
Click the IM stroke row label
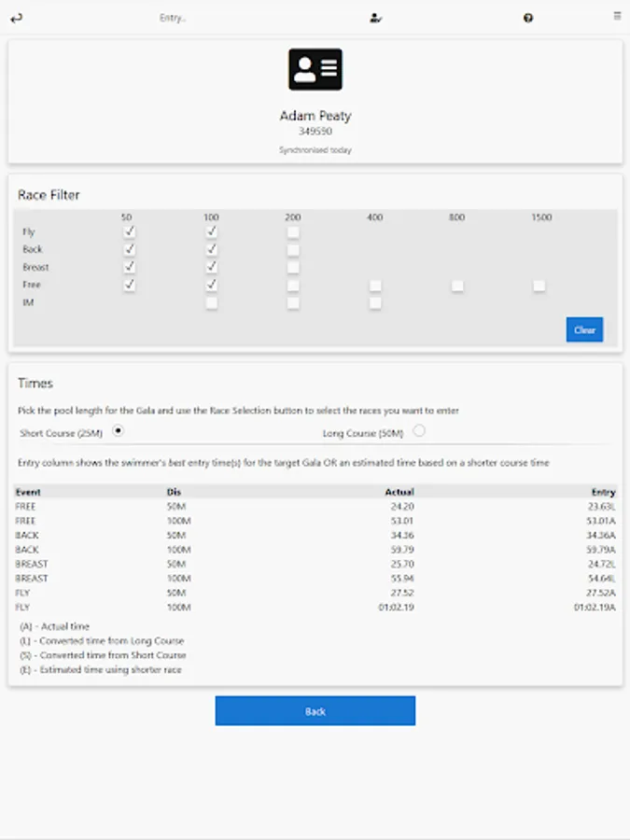coord(28,302)
